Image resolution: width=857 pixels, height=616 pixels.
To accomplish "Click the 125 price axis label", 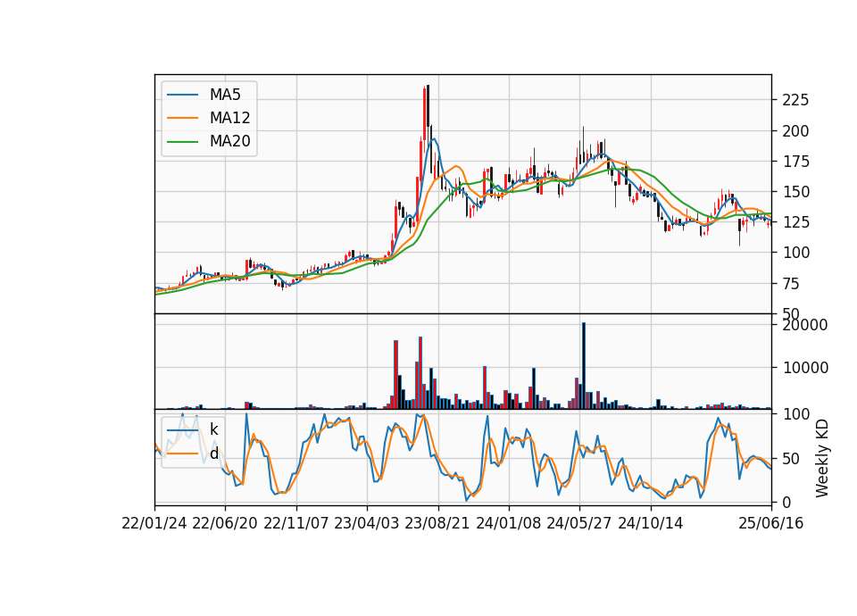I will pyautogui.click(x=795, y=222).
